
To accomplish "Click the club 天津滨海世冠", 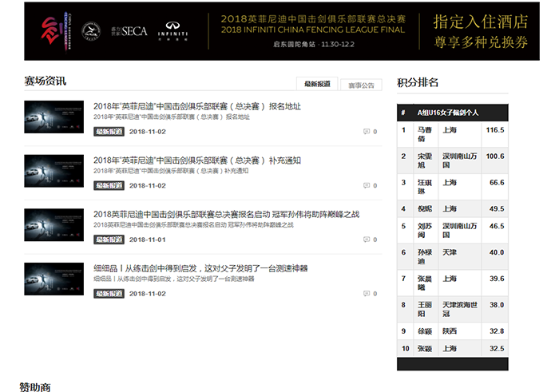I will (x=459, y=309).
